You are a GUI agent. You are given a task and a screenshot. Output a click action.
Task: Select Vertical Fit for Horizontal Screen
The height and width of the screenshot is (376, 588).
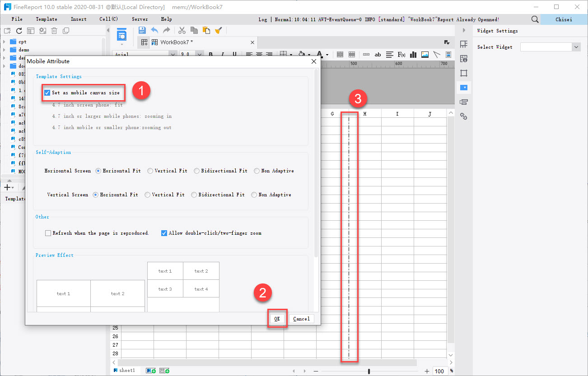pyautogui.click(x=150, y=171)
